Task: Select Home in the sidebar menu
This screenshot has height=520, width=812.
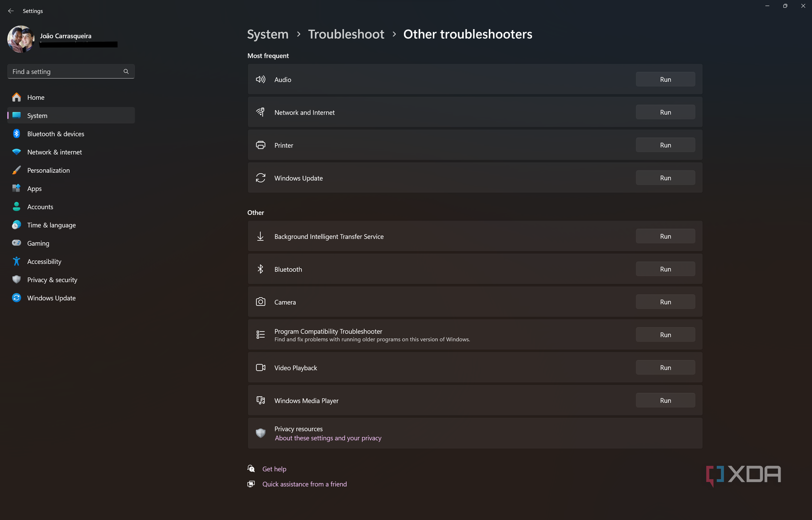Action: pos(71,97)
